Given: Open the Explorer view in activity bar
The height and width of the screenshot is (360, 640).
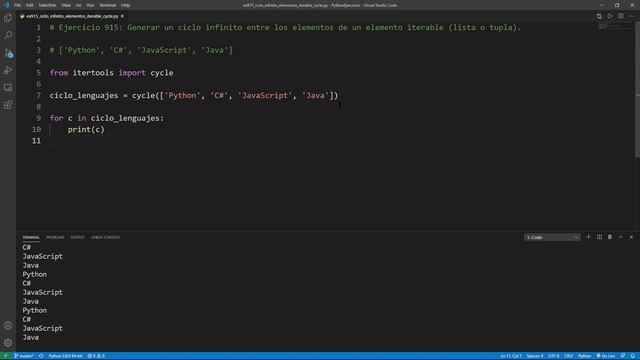Looking at the screenshot, I should [8, 18].
